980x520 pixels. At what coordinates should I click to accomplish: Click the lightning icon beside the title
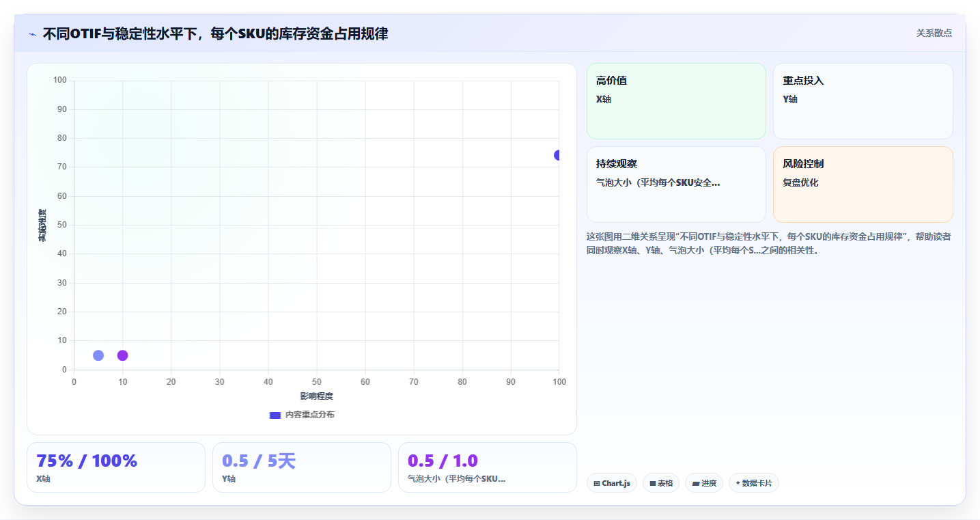click(x=32, y=34)
